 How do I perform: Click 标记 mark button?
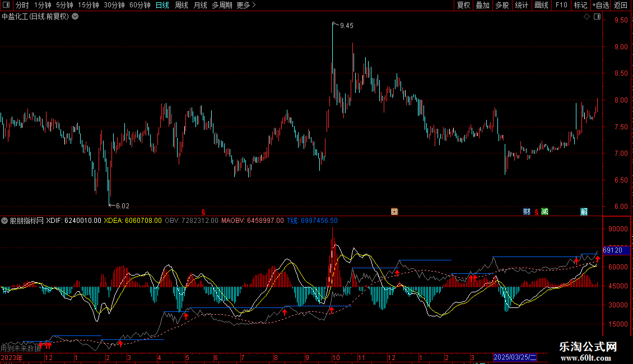(x=580, y=5)
